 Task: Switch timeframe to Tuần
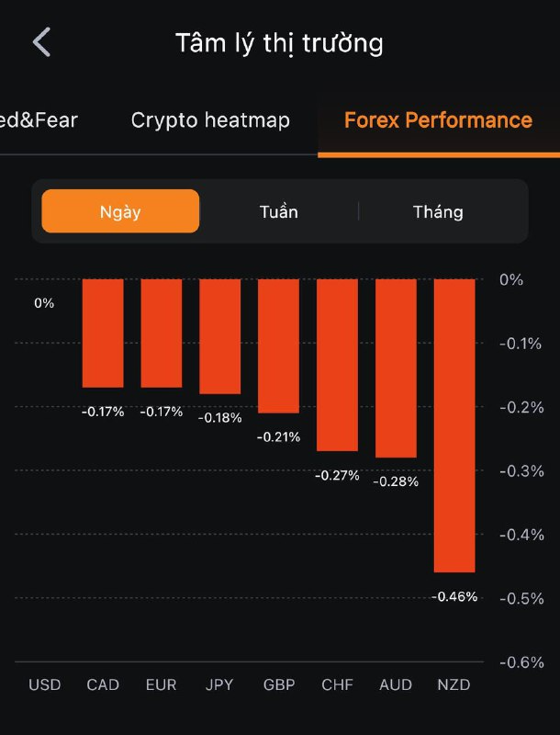278,211
